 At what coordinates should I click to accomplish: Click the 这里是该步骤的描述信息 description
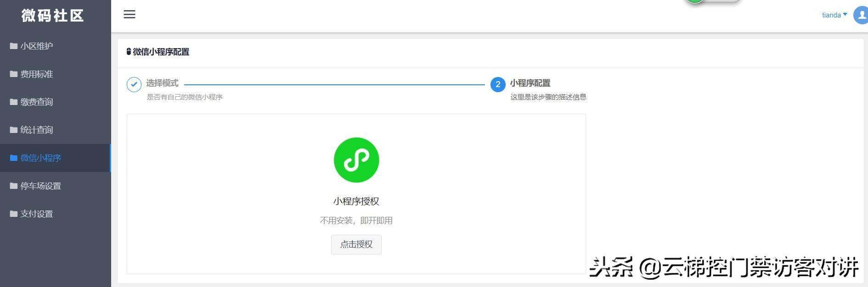548,97
